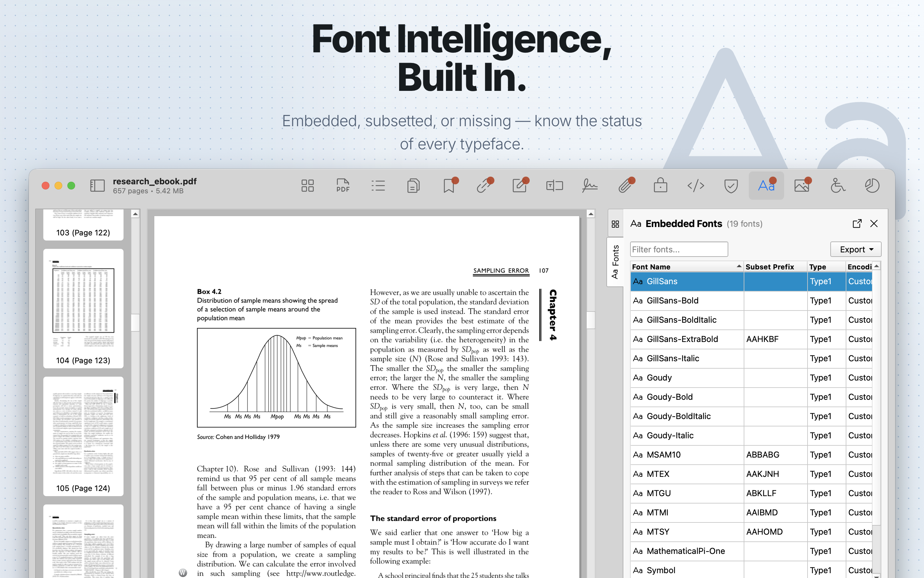Open the statistics chart tool
This screenshot has height=578, width=924.
coord(872,186)
